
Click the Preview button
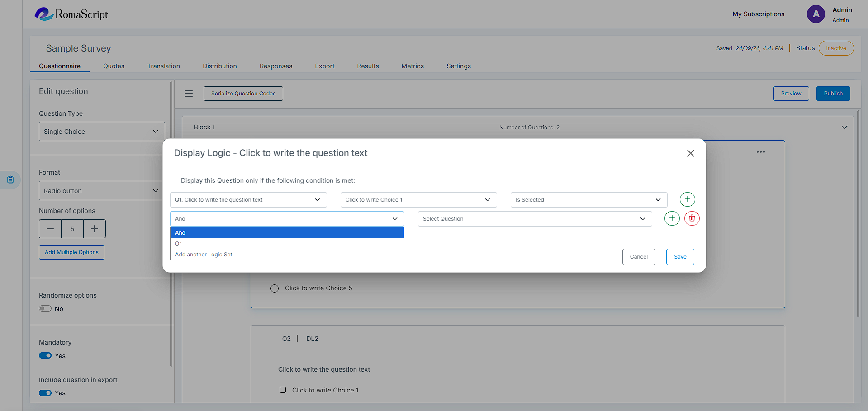tap(791, 94)
